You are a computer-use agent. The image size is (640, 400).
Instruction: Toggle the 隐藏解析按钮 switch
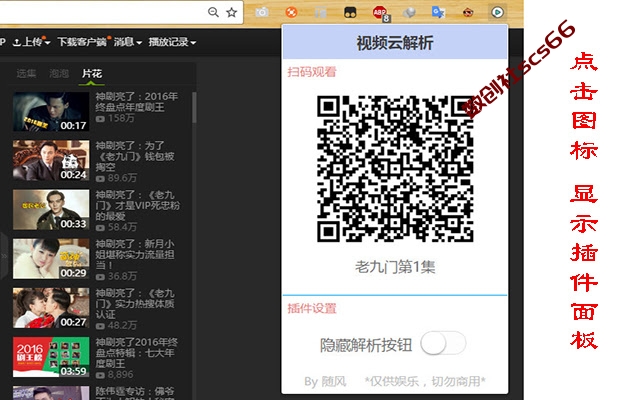[443, 343]
